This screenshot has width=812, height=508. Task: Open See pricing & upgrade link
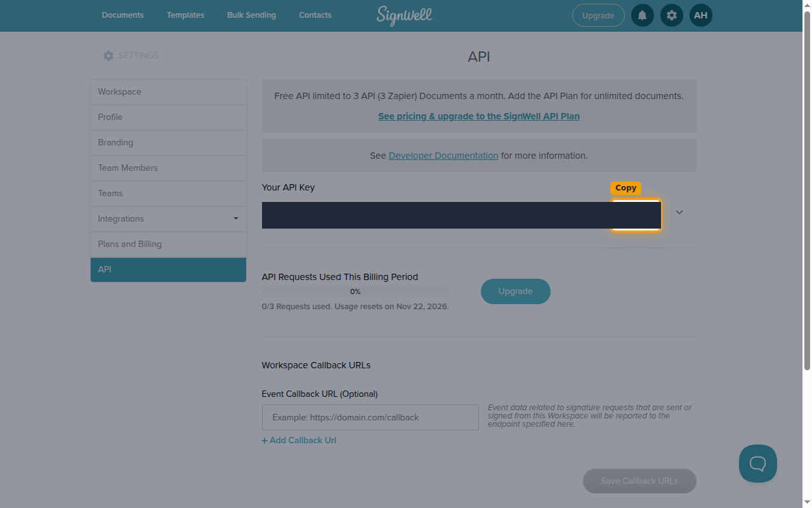[x=479, y=116]
